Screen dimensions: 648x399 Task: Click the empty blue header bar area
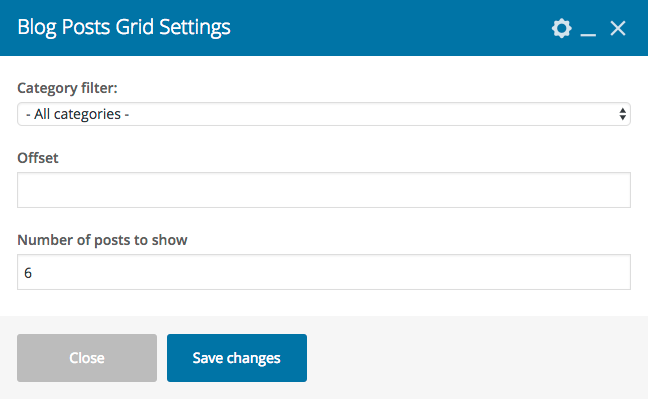[x=388, y=28]
